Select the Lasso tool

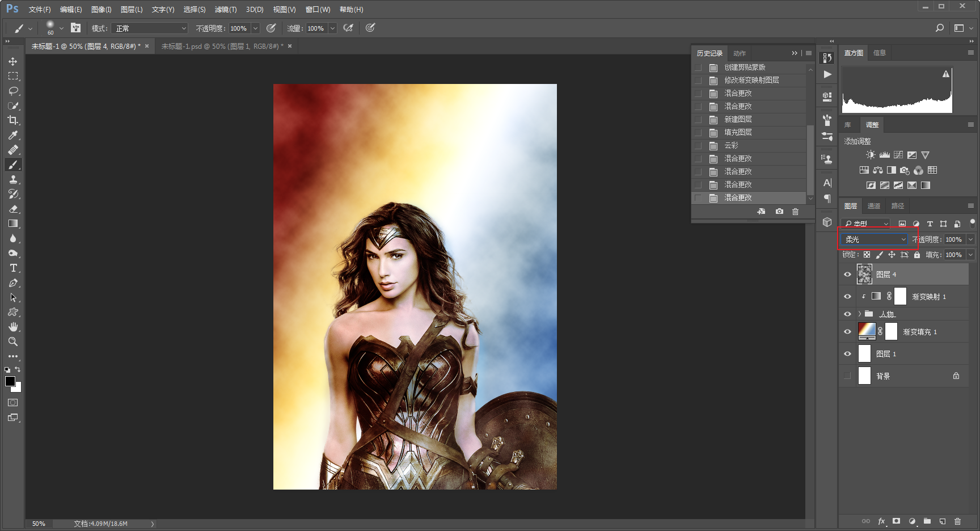[x=13, y=91]
